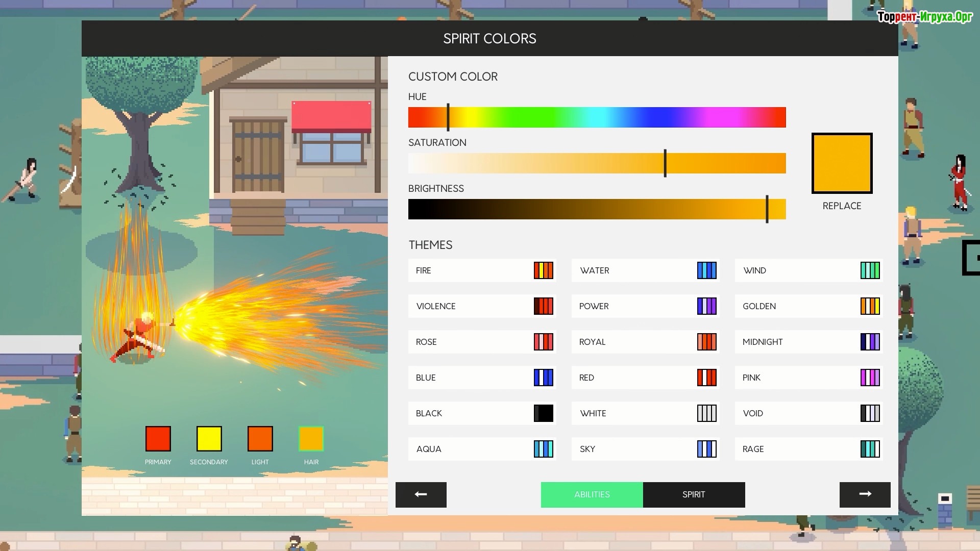
Task: Switch to the Abilities tab
Action: point(592,494)
